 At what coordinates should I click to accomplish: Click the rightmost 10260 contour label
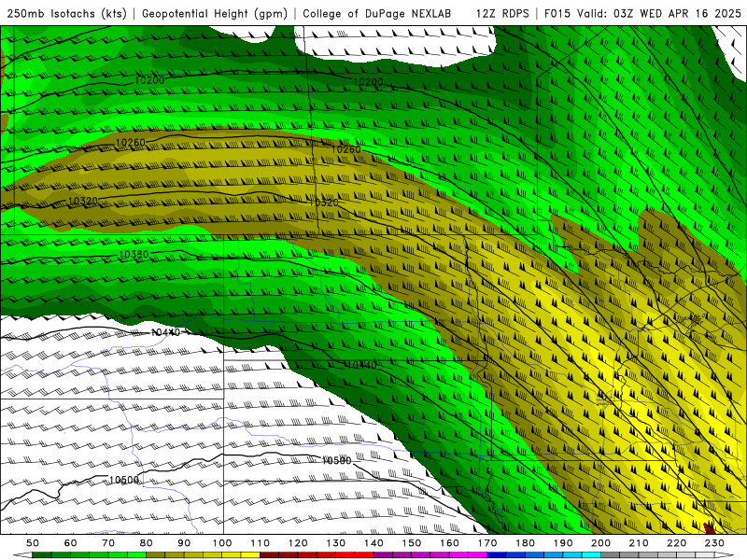(345, 149)
